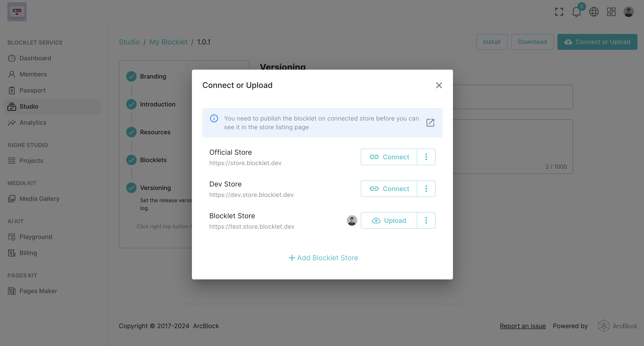Open the apps grid icon
Screen dimensions: 644x346
[611, 12]
